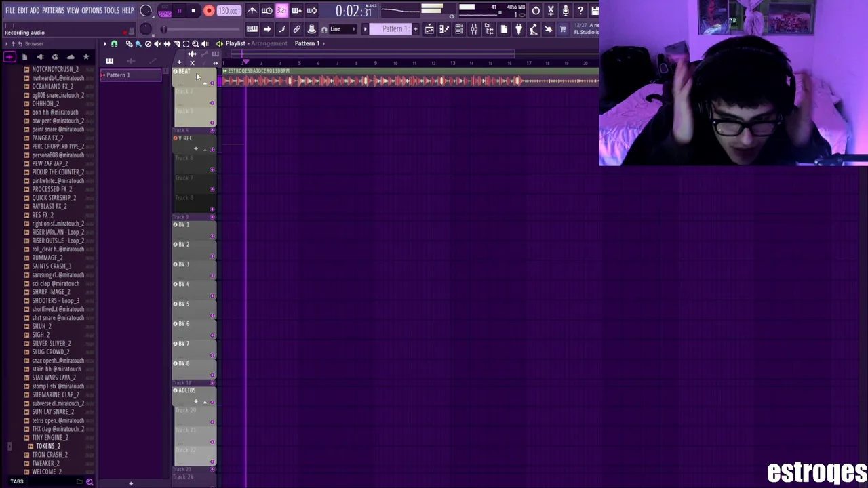Select the playlist Slip tool
The height and width of the screenshot is (488, 868).
[x=167, y=43]
